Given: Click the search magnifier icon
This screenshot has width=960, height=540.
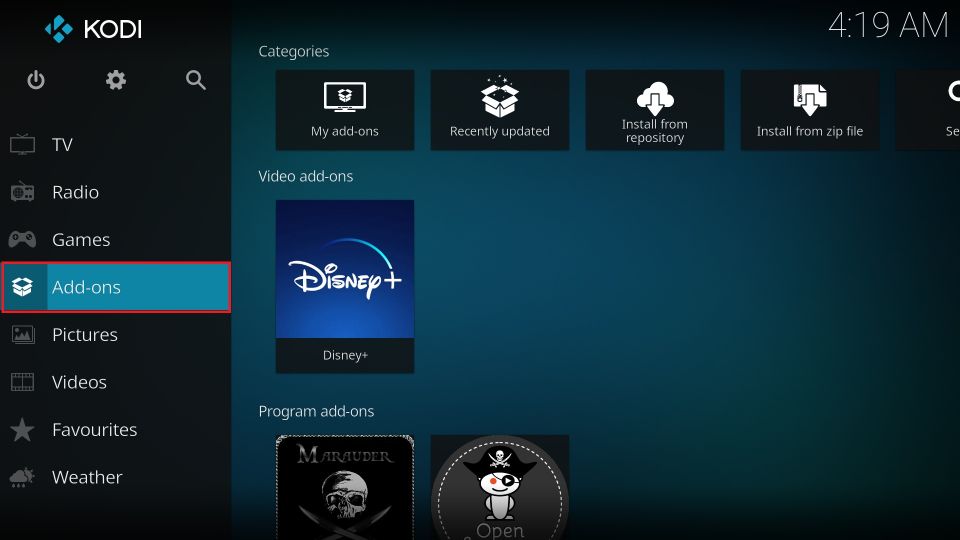Looking at the screenshot, I should 196,80.
